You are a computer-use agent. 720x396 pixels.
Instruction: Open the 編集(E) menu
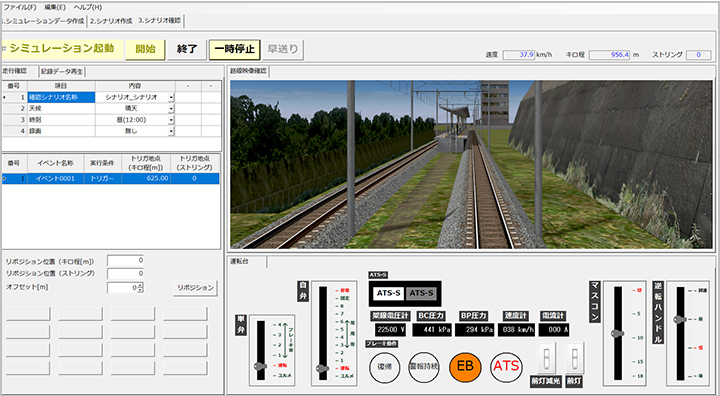click(55, 7)
